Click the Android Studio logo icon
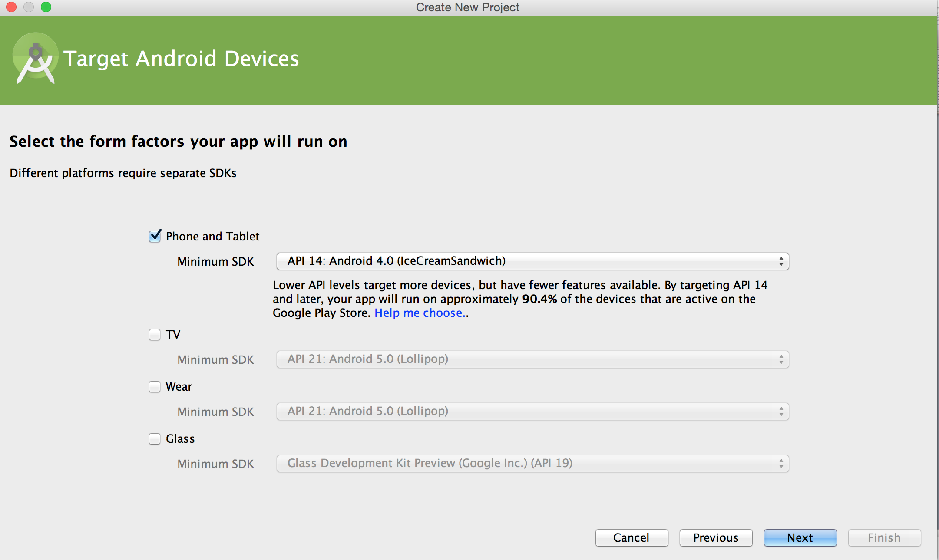Viewport: 939px width, 560px height. coord(35,58)
